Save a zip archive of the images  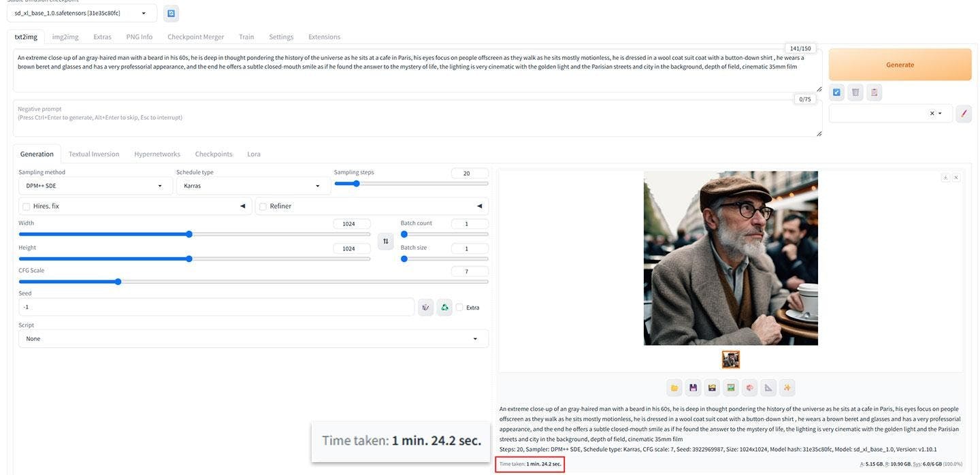pyautogui.click(x=712, y=388)
